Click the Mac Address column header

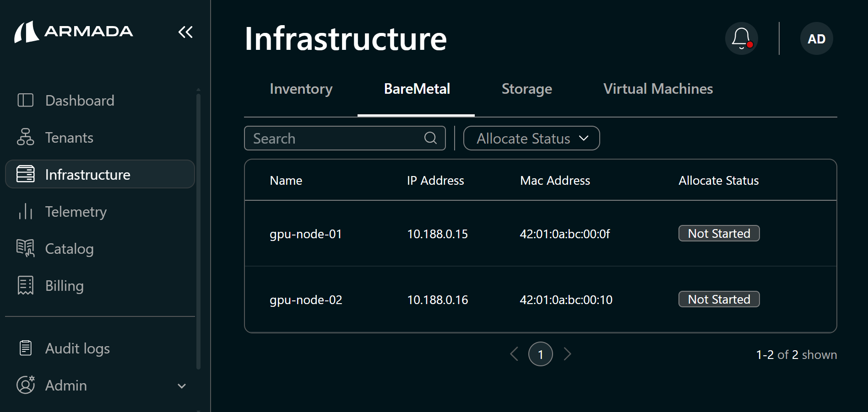(x=555, y=181)
